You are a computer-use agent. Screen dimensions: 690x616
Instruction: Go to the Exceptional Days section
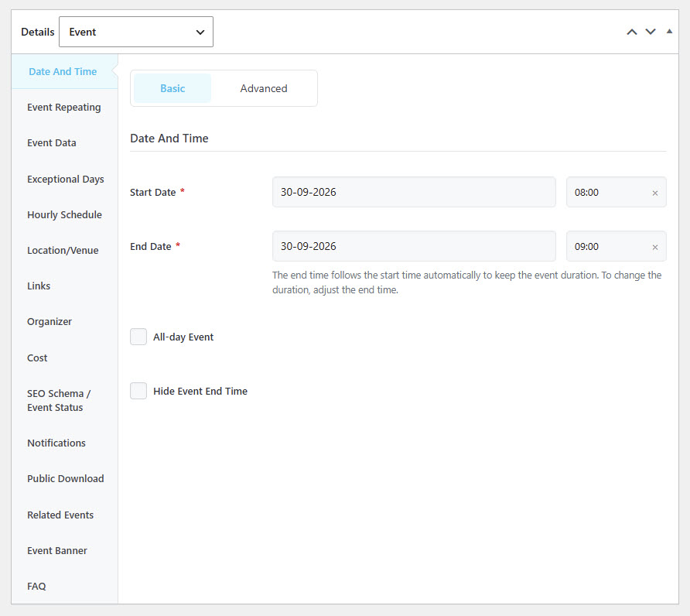point(65,179)
